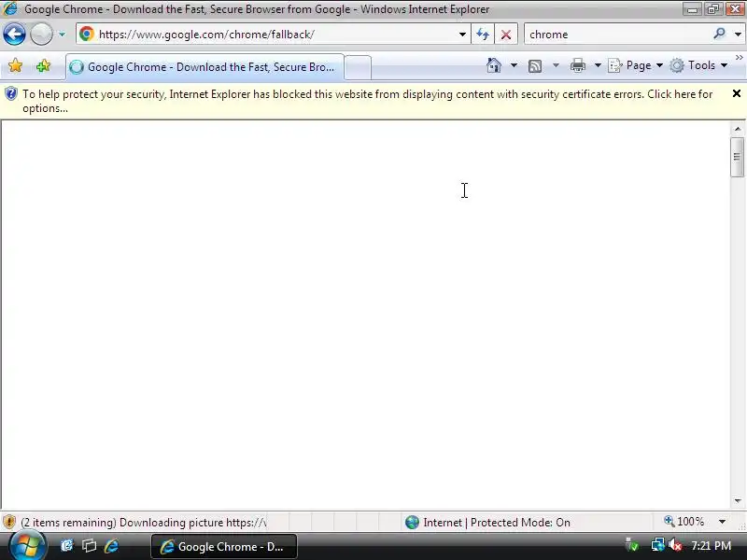Click the greyed Forward arrow button

tap(41, 35)
